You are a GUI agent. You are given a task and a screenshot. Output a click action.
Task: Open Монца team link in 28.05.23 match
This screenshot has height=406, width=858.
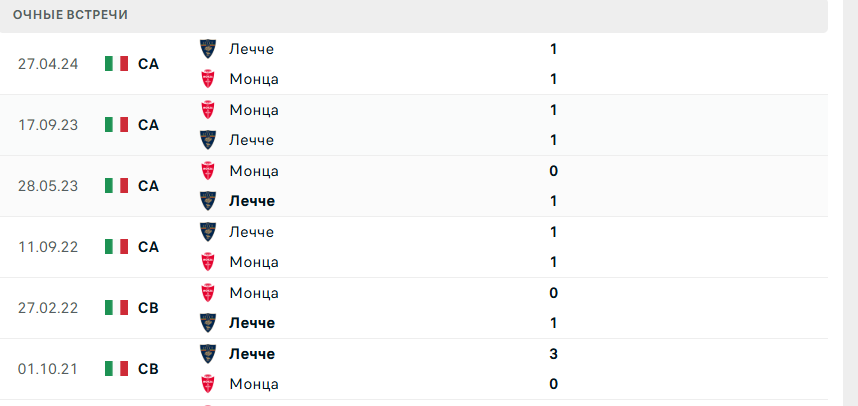254,171
